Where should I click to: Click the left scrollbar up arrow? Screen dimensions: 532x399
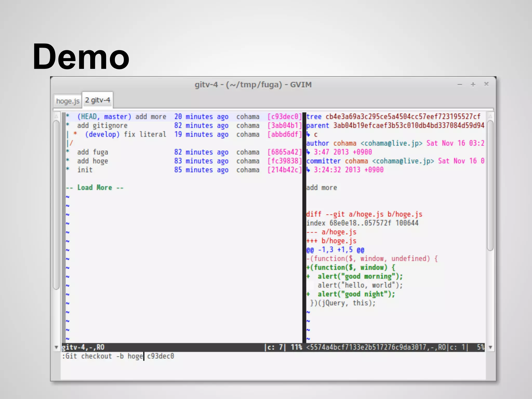56,116
